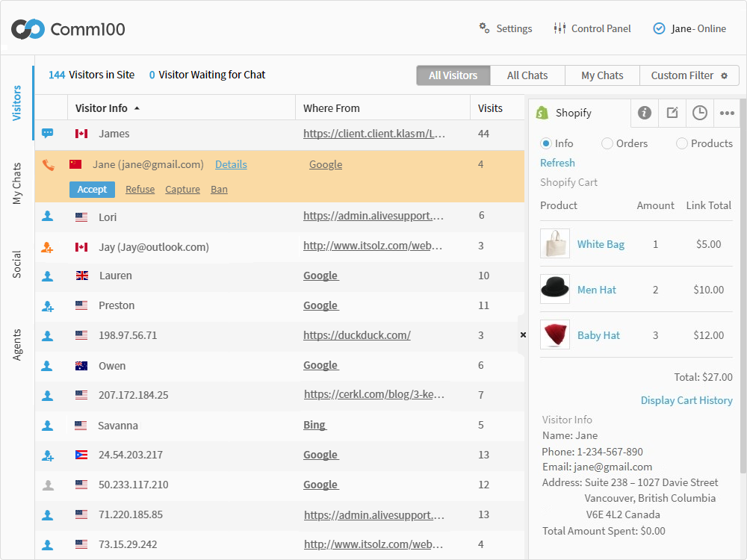Click orange invite icon next to Jay
The height and width of the screenshot is (560, 747).
[47, 246]
